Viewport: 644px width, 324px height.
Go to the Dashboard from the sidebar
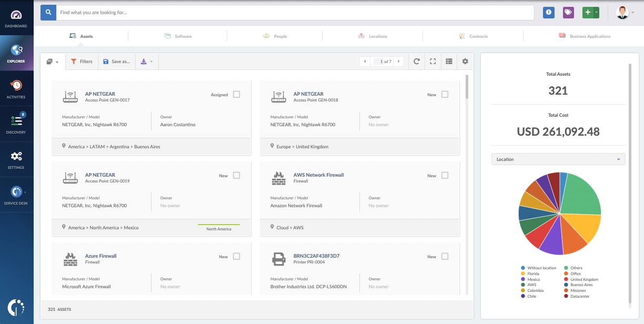16,18
